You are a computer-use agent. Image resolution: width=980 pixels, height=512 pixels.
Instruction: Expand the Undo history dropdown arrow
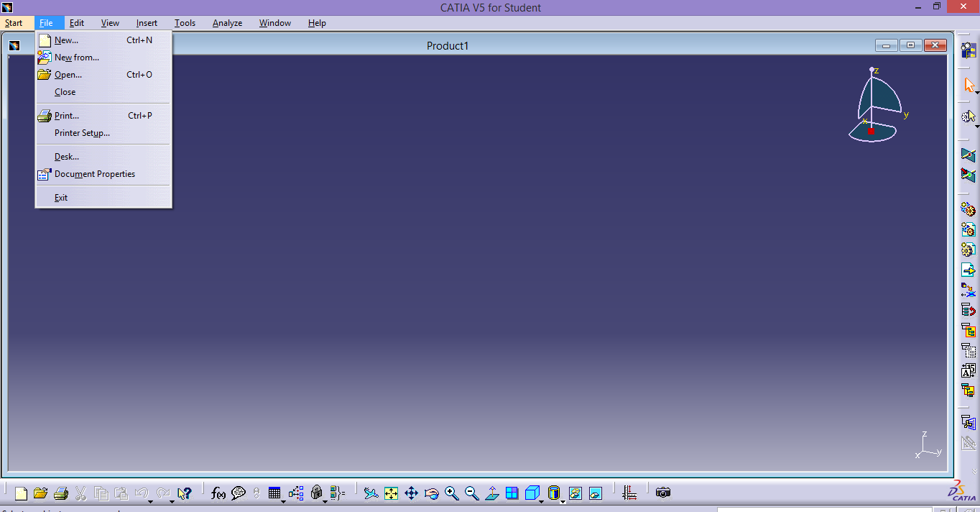click(x=151, y=501)
